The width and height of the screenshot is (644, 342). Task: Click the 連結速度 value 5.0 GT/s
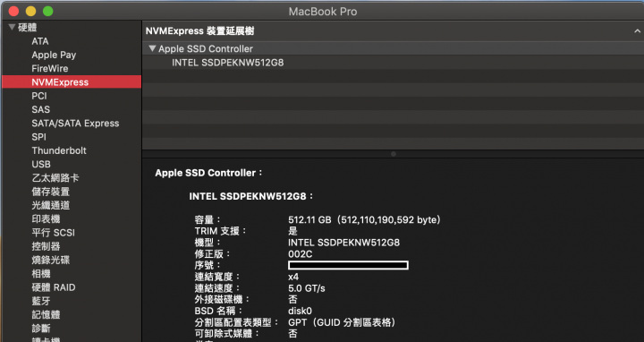pos(307,288)
